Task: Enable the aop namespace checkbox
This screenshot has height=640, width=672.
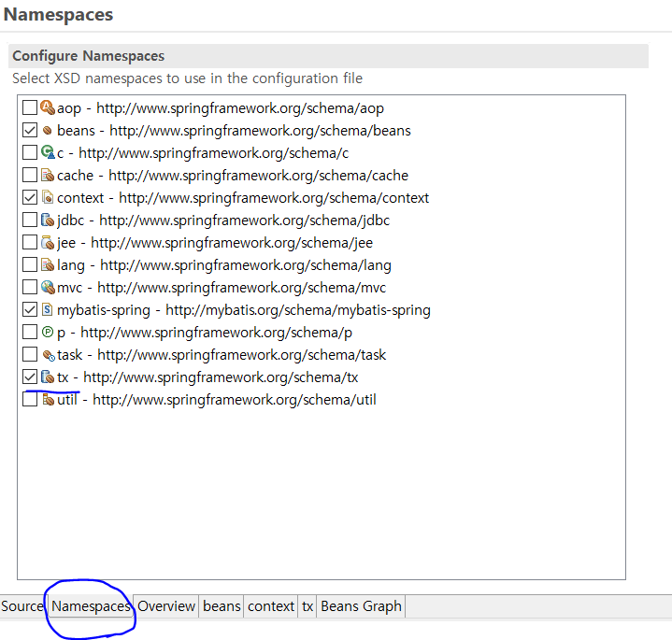Action: point(30,107)
